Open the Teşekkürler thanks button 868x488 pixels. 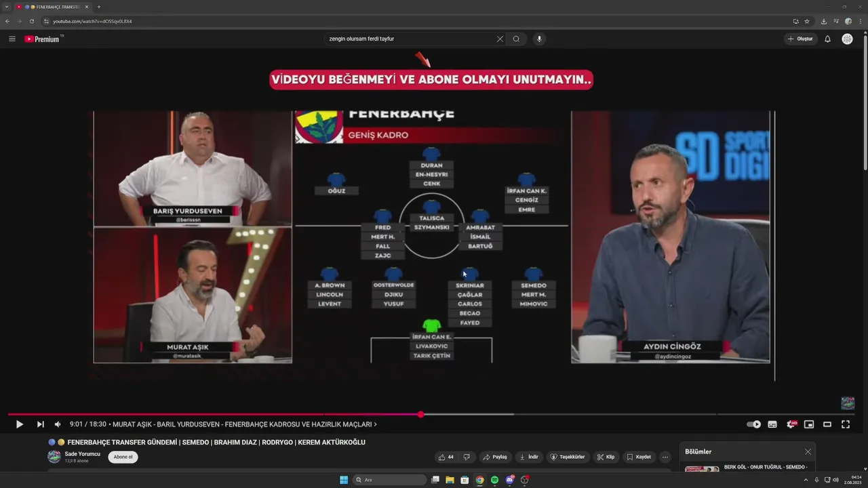tap(567, 457)
